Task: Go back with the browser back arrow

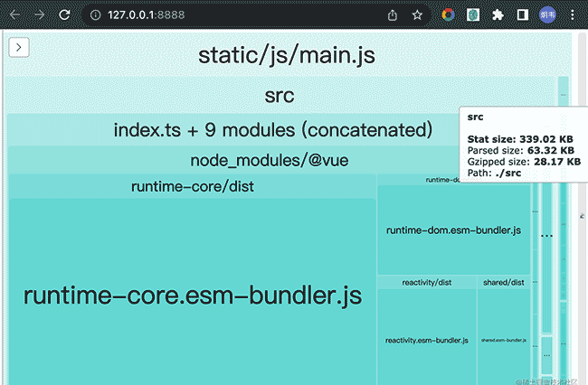Action: 15,15
